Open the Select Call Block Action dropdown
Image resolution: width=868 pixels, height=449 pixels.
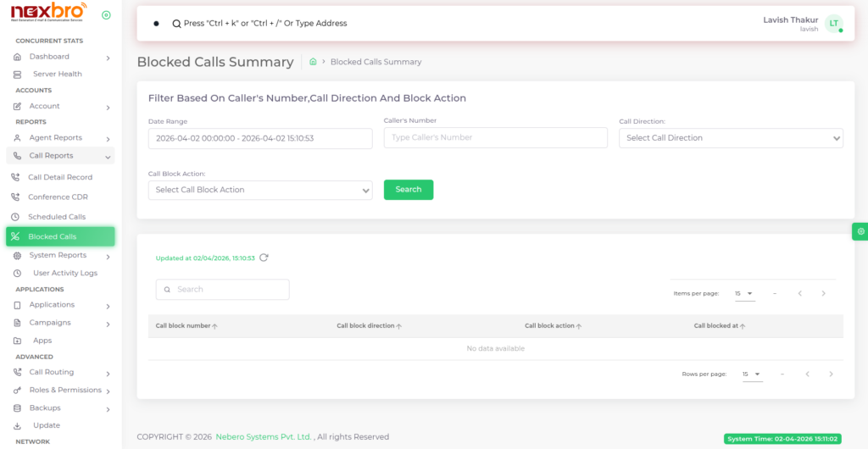click(259, 190)
